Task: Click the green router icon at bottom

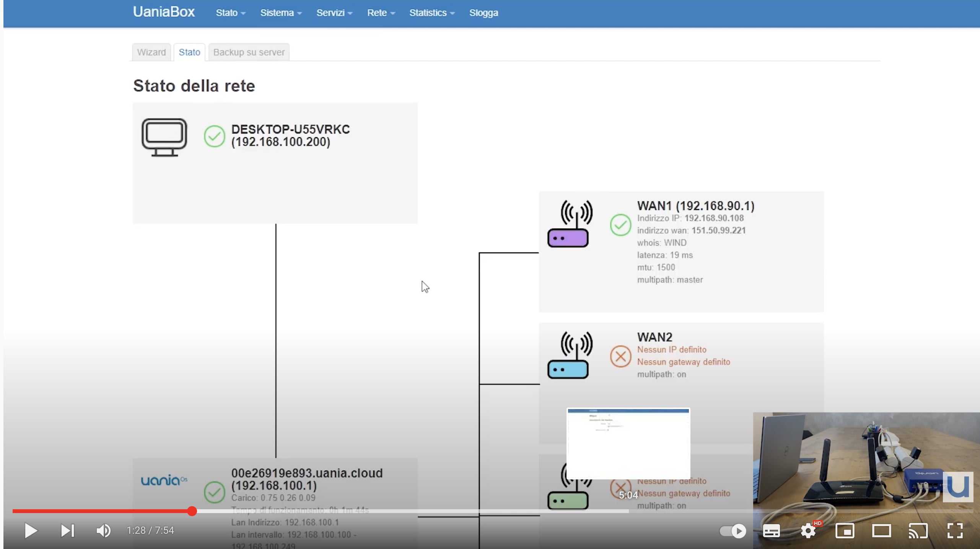Action: tap(568, 500)
